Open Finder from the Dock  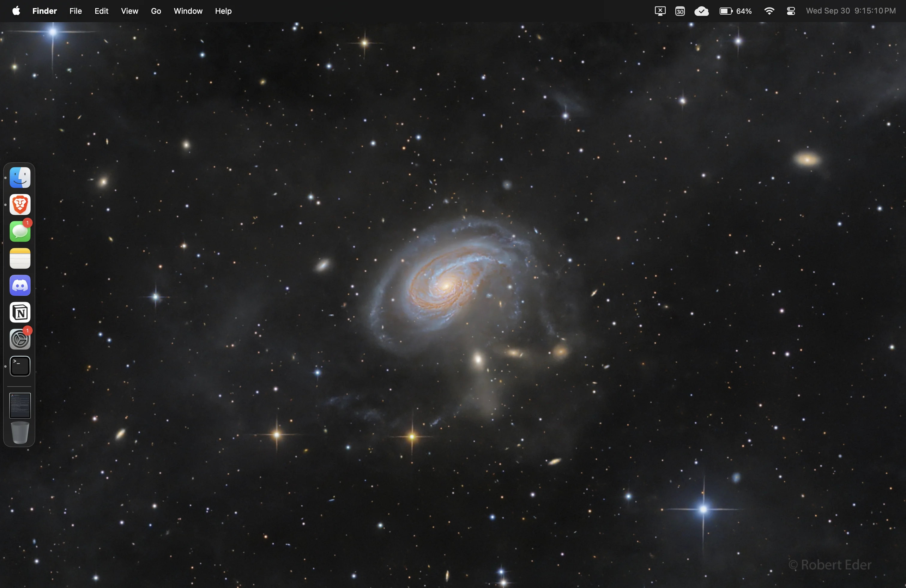pos(20,178)
